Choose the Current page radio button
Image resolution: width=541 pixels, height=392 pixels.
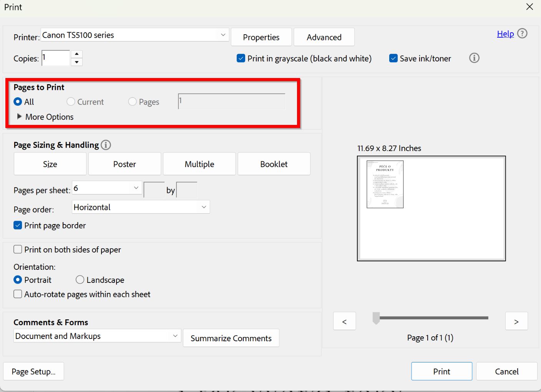click(71, 102)
